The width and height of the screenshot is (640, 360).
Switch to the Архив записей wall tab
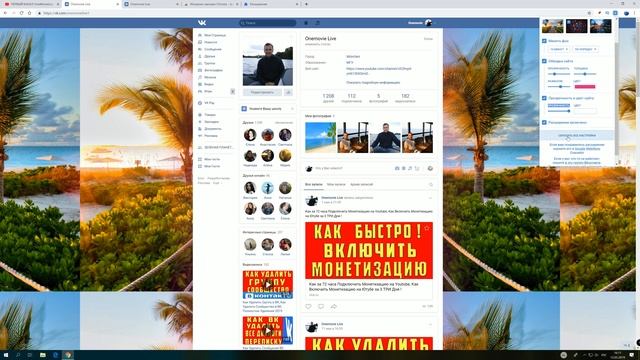[x=361, y=184]
